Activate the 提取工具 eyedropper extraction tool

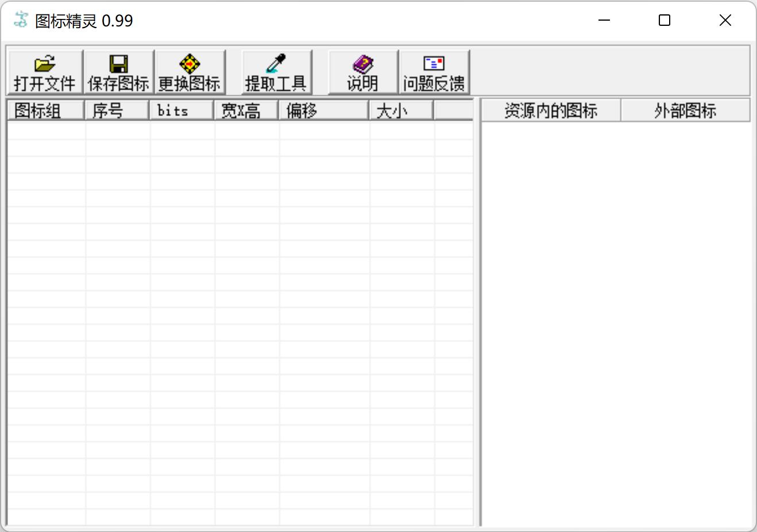pyautogui.click(x=276, y=71)
